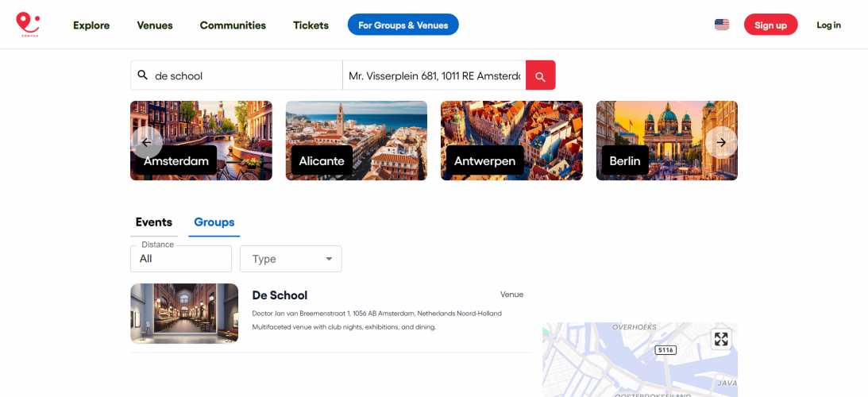
Task: Click the magnifier icon in the search field
Action: click(x=142, y=75)
